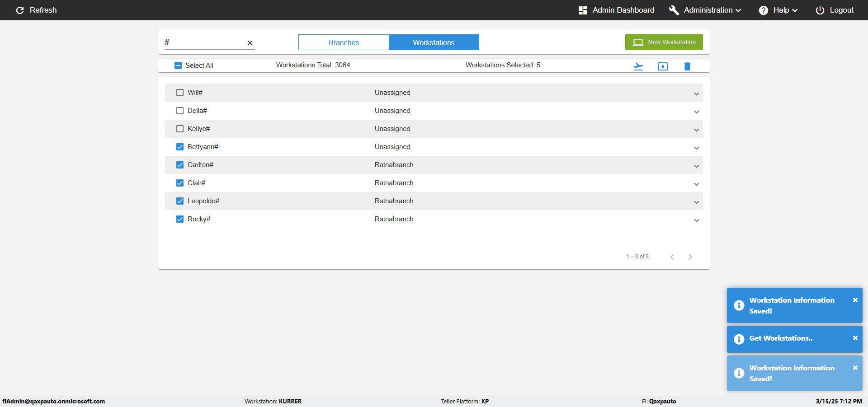868x407 pixels.
Task: Click FI: Qaxpauto in status bar
Action: click(659, 401)
